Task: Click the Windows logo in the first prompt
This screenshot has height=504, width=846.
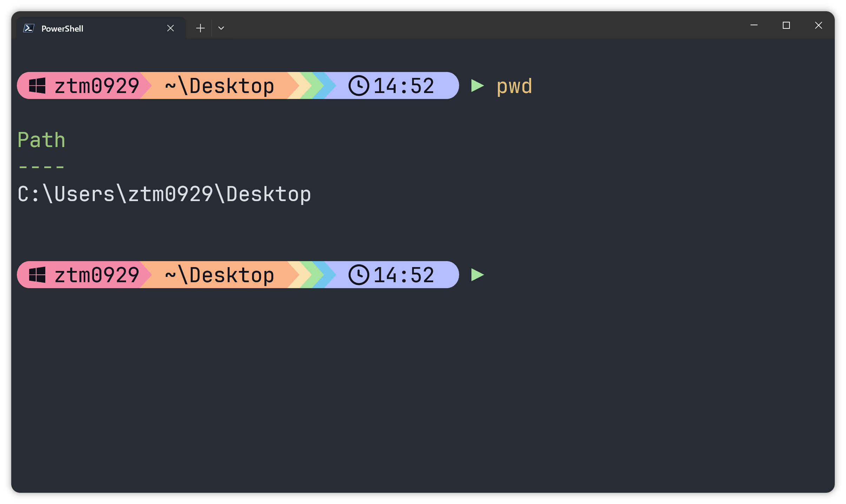Action: coord(37,86)
